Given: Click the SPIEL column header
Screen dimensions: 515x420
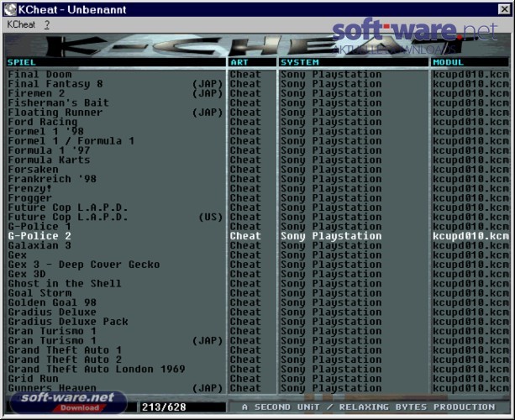Looking at the screenshot, I should [116, 62].
